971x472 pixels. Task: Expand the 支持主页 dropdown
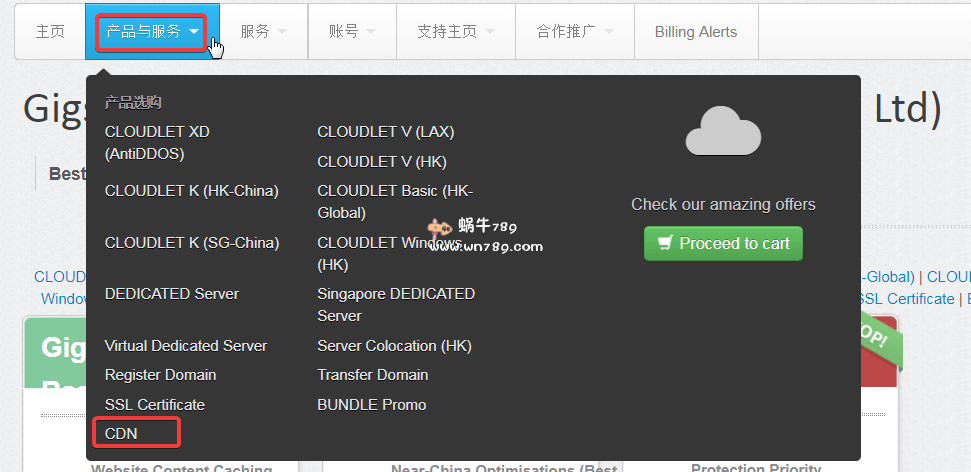(x=456, y=32)
